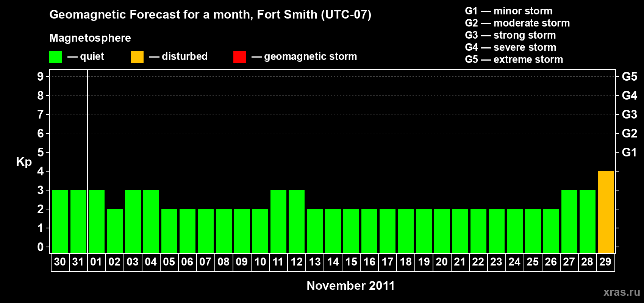644x303 pixels.
Task: Click the 'quiet' legend label
Action: click(x=92, y=56)
